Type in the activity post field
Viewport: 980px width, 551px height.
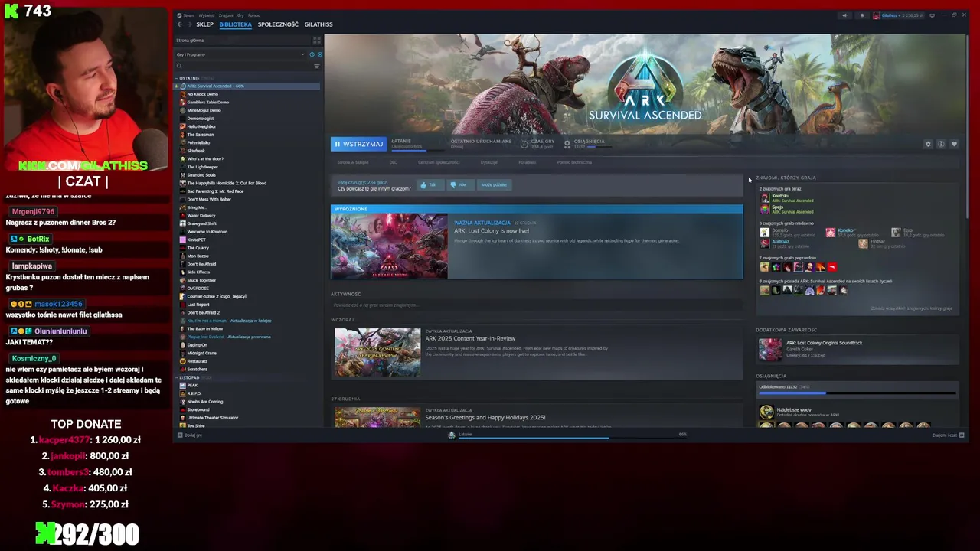(x=537, y=305)
